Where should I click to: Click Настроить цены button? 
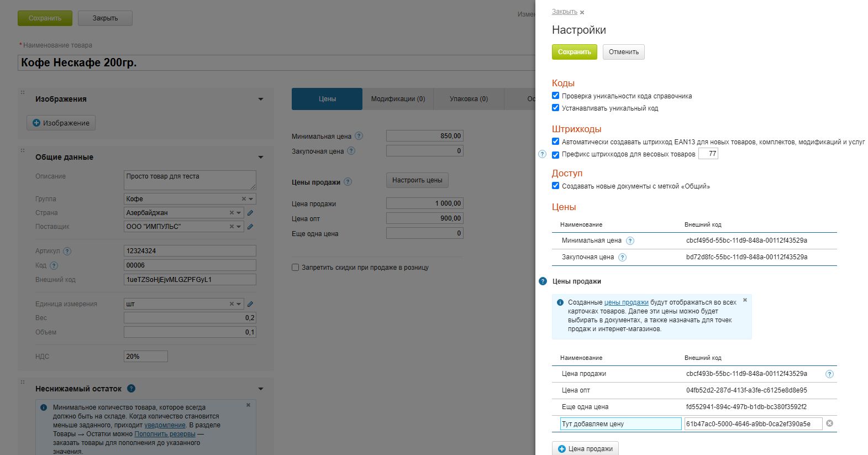tap(417, 180)
